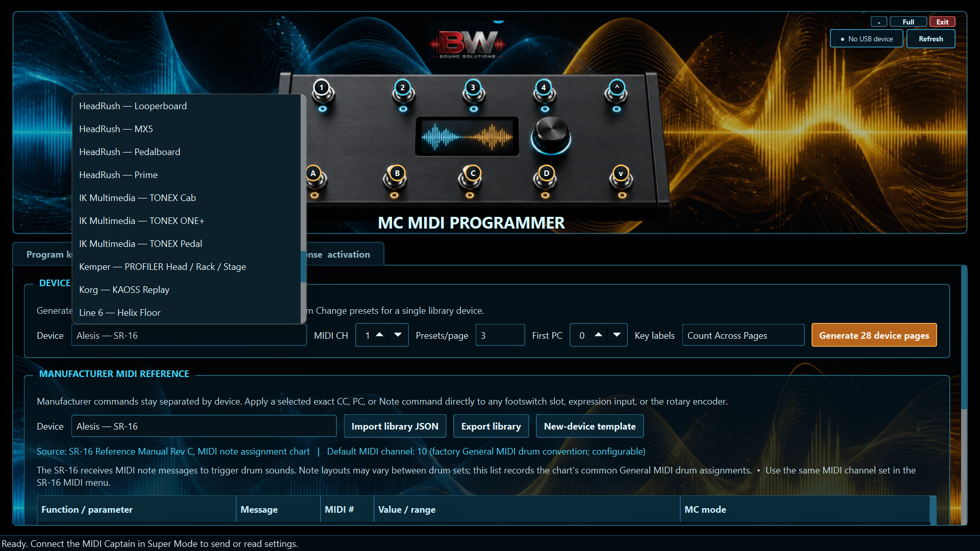
Task: Click the Message column header
Action: click(x=278, y=509)
